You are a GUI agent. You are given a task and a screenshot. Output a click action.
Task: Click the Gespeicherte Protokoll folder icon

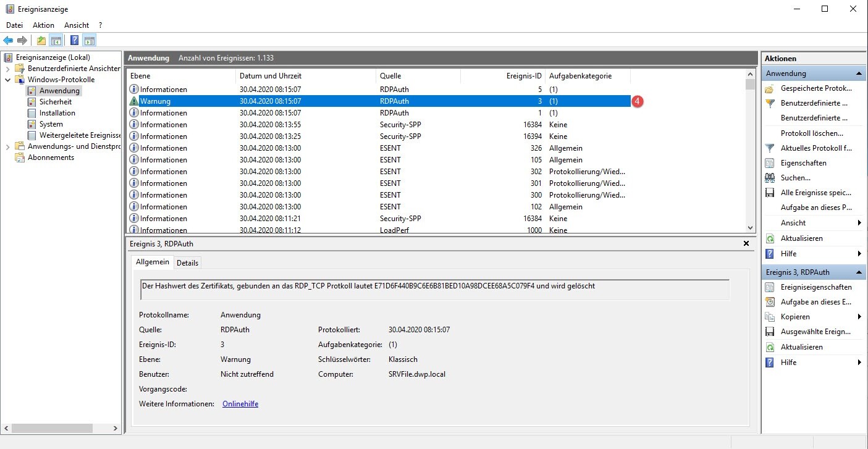click(770, 89)
